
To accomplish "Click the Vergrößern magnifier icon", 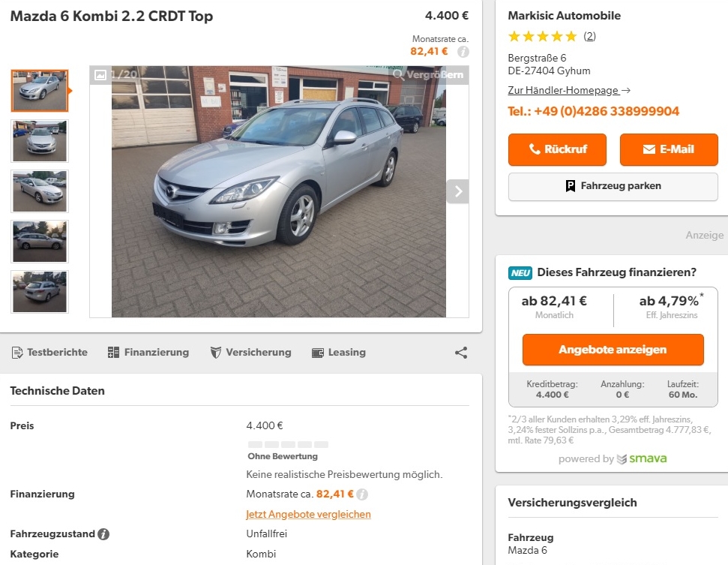I will point(399,75).
